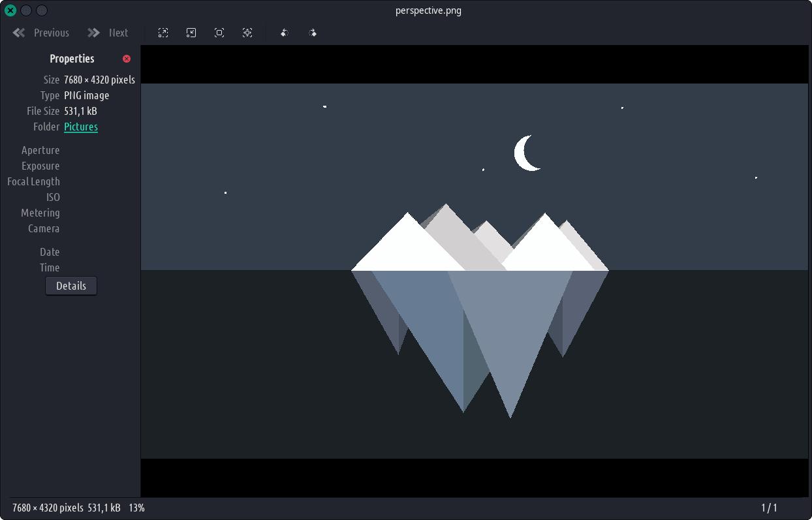Click the crescent moon in the image

point(524,154)
